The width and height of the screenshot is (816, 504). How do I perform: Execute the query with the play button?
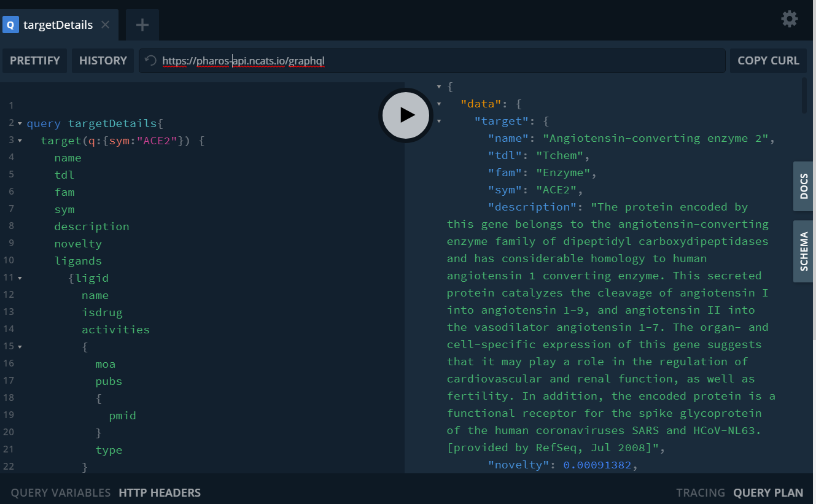(405, 115)
